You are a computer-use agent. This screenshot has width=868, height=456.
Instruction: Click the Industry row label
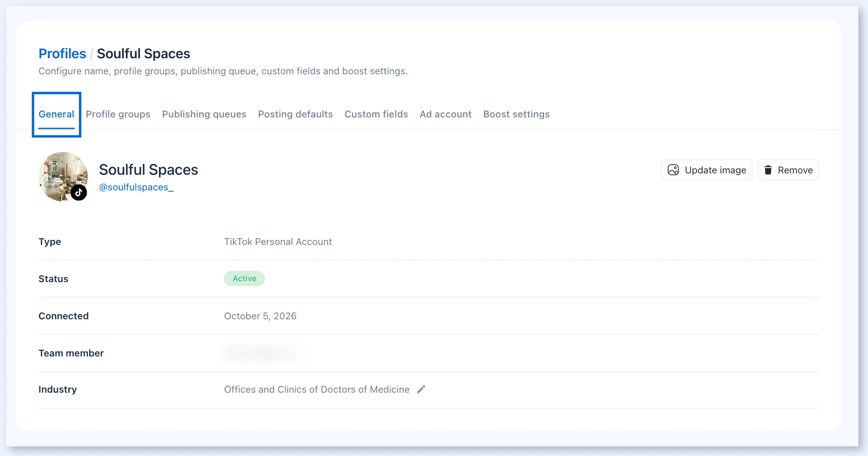pos(58,389)
